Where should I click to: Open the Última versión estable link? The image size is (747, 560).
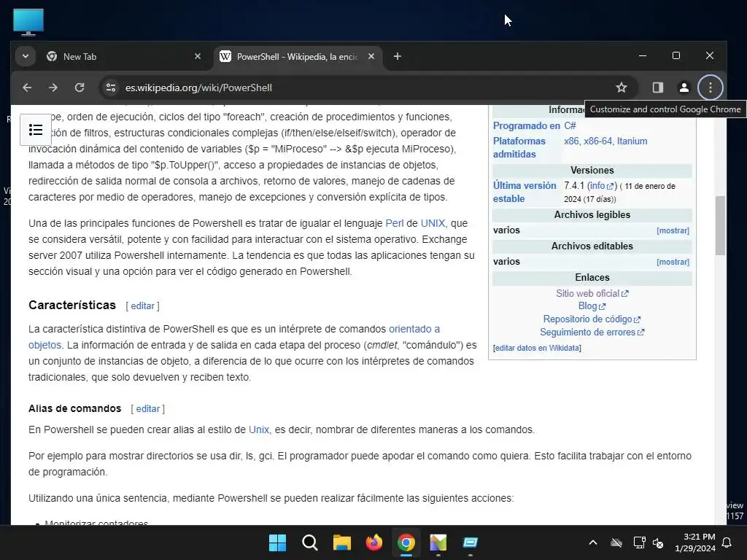[525, 192]
